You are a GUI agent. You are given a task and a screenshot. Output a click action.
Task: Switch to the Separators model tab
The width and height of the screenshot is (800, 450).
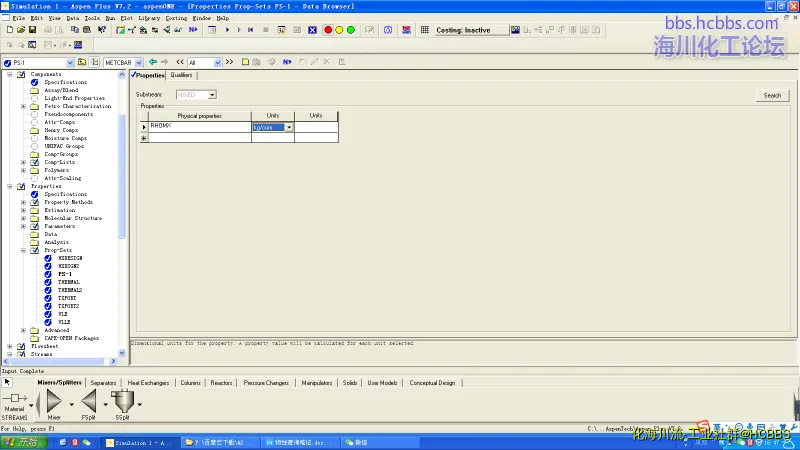[x=103, y=383]
